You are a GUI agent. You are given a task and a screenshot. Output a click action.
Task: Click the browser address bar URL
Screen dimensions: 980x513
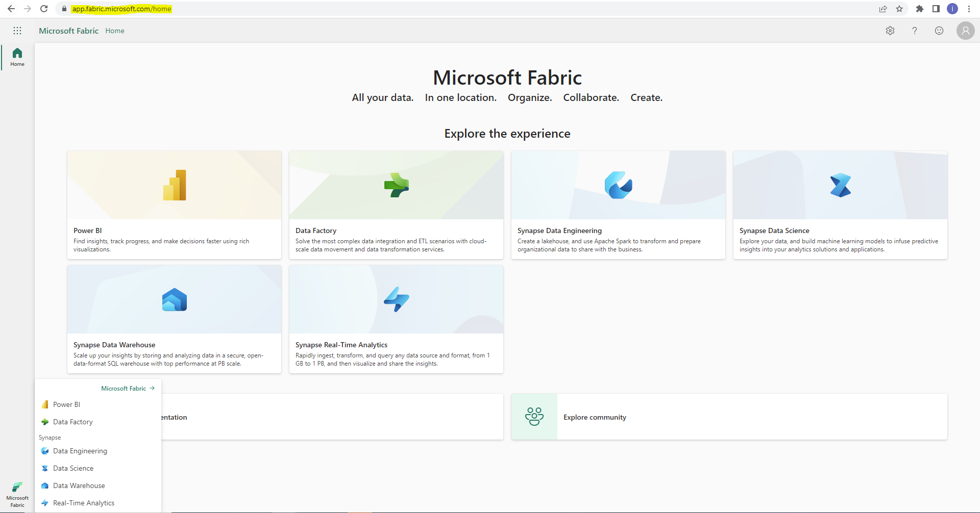tap(121, 9)
